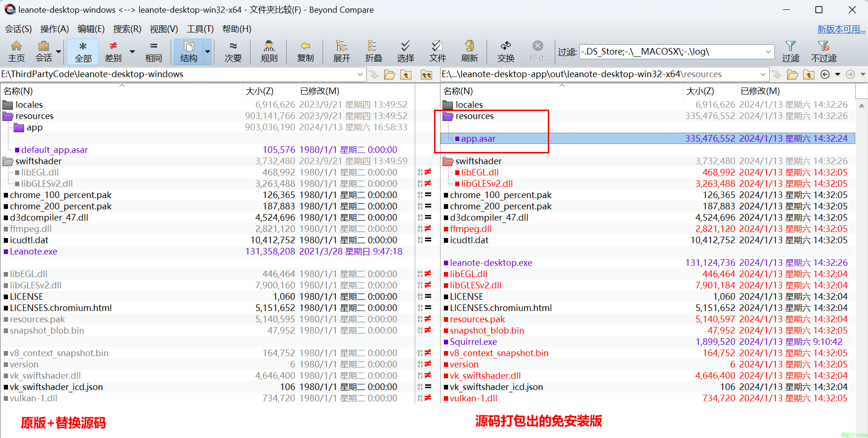
Task: Open the 会话 toolbar dropdown arrow
Action: pyautogui.click(x=59, y=52)
